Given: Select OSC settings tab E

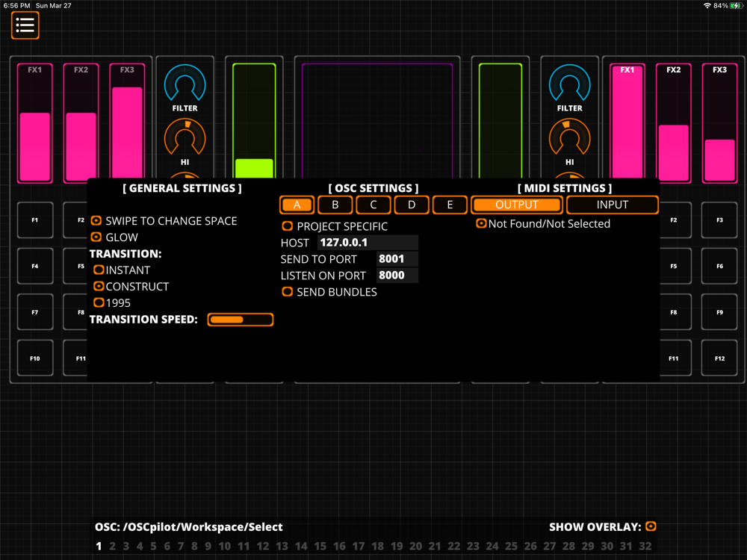Looking at the screenshot, I should point(449,205).
